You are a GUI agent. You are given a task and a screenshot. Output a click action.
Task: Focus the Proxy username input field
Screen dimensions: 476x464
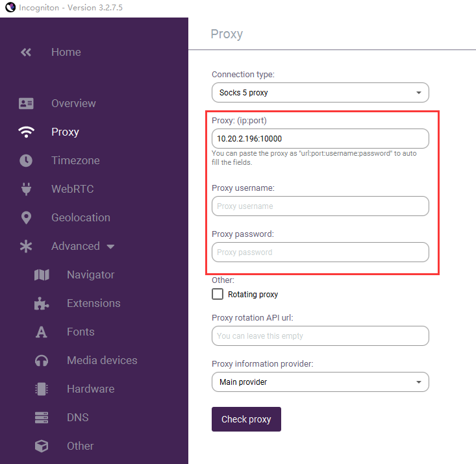click(x=320, y=206)
